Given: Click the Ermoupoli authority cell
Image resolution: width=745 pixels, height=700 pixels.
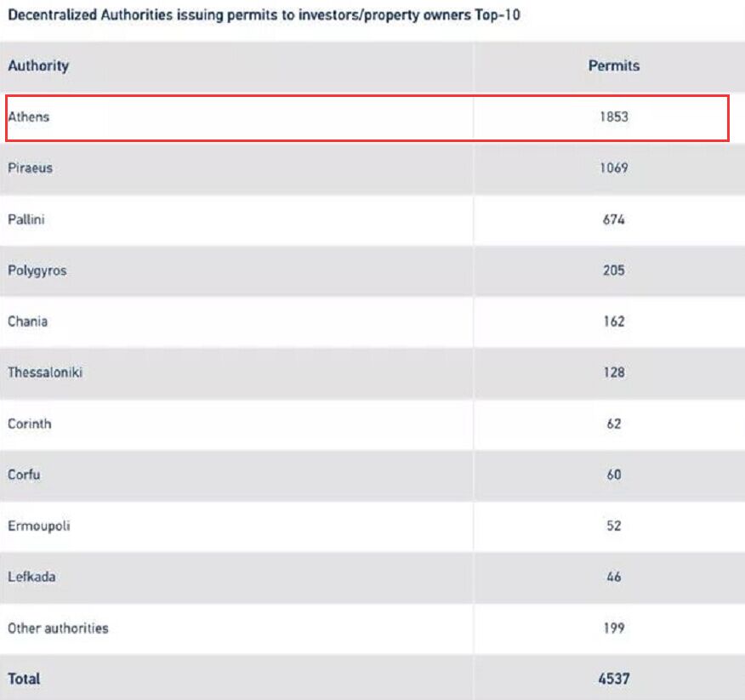Looking at the screenshot, I should click(x=39, y=526).
